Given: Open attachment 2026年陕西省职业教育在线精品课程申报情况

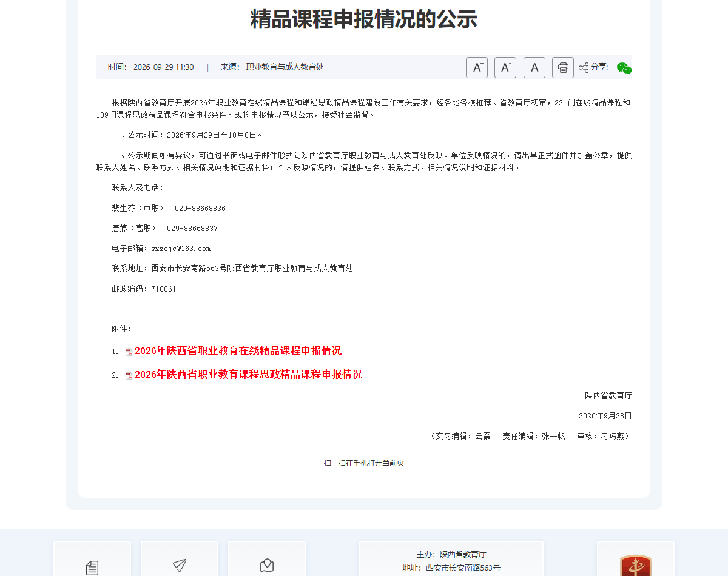Looking at the screenshot, I should [238, 351].
